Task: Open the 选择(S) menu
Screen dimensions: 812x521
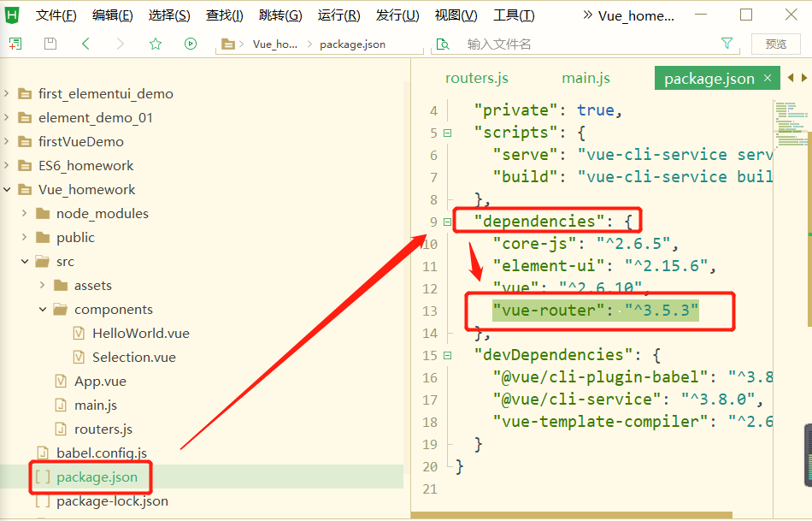Action: point(169,15)
